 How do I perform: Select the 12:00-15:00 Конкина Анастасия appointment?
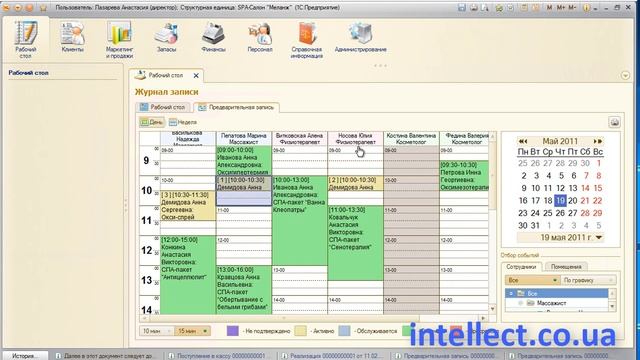(188, 275)
